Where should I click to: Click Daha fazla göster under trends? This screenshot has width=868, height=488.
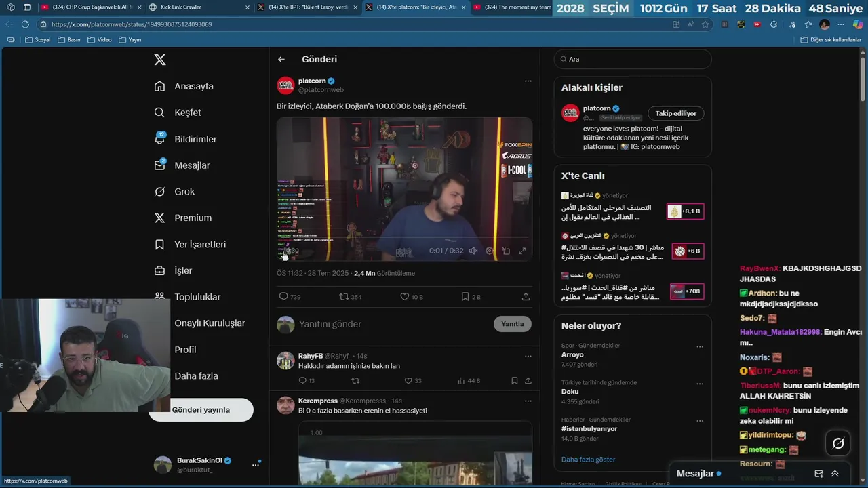tap(588, 460)
